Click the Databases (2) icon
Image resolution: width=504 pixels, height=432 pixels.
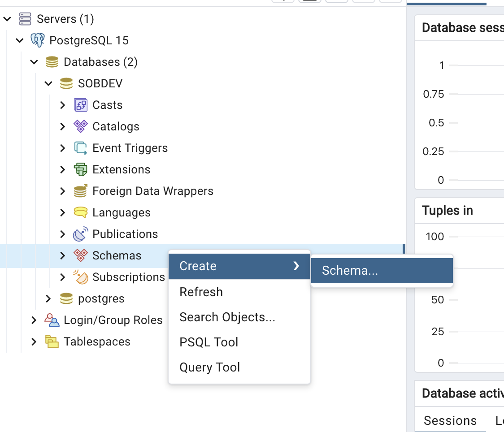click(x=52, y=62)
